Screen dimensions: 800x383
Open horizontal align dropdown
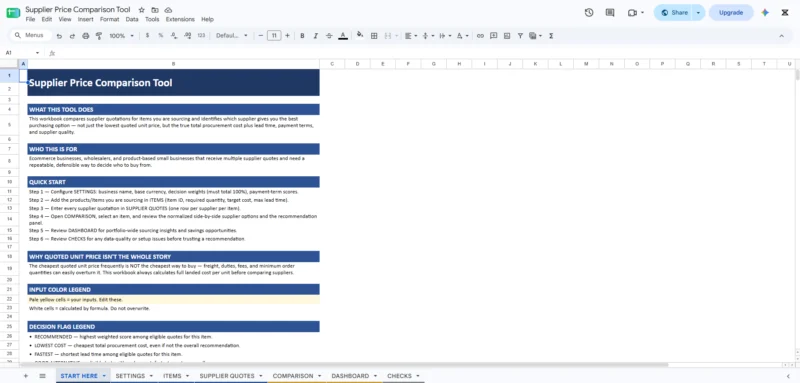[411, 36]
